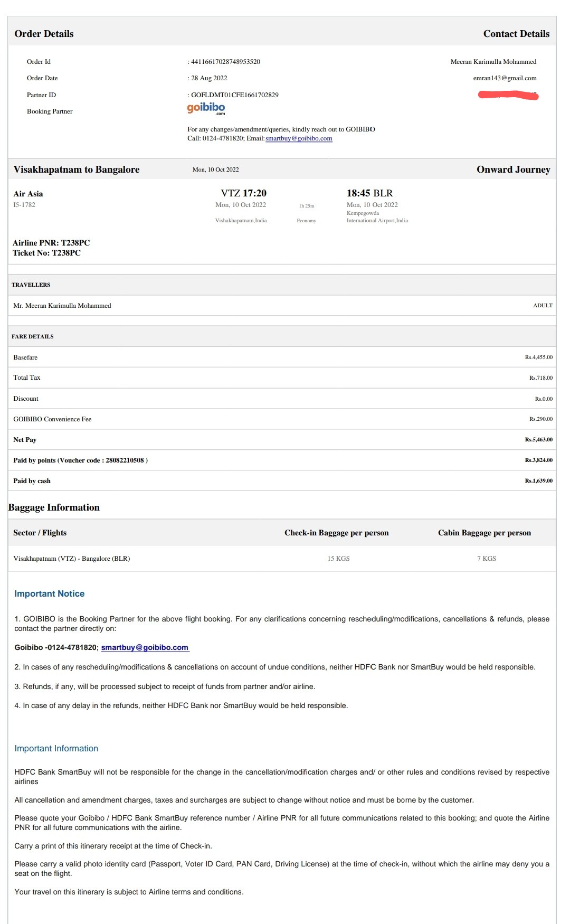The image size is (570, 924).
Task: Click the Ticket No T238PC line
Action: pos(47,253)
